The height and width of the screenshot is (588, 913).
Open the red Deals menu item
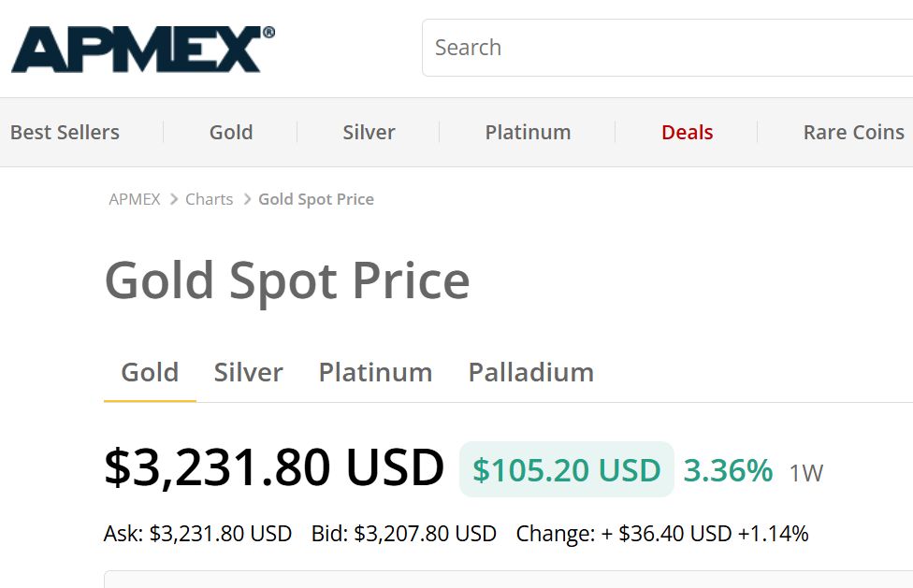point(687,133)
